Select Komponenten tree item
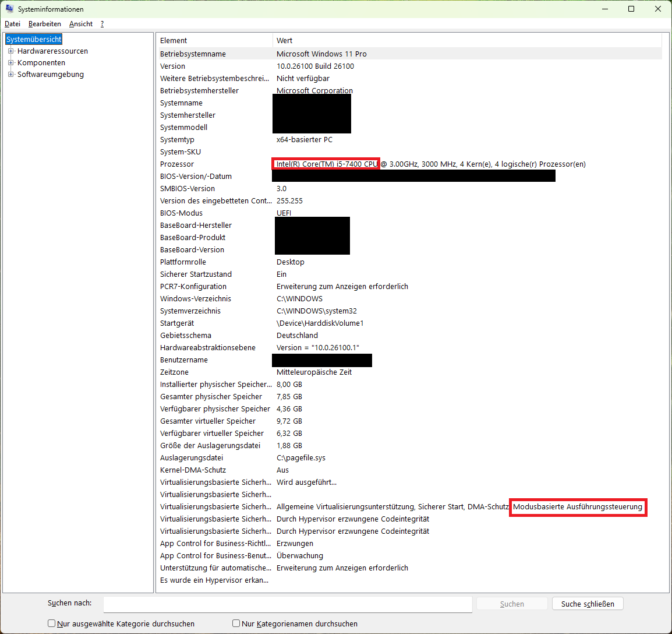 tap(41, 62)
